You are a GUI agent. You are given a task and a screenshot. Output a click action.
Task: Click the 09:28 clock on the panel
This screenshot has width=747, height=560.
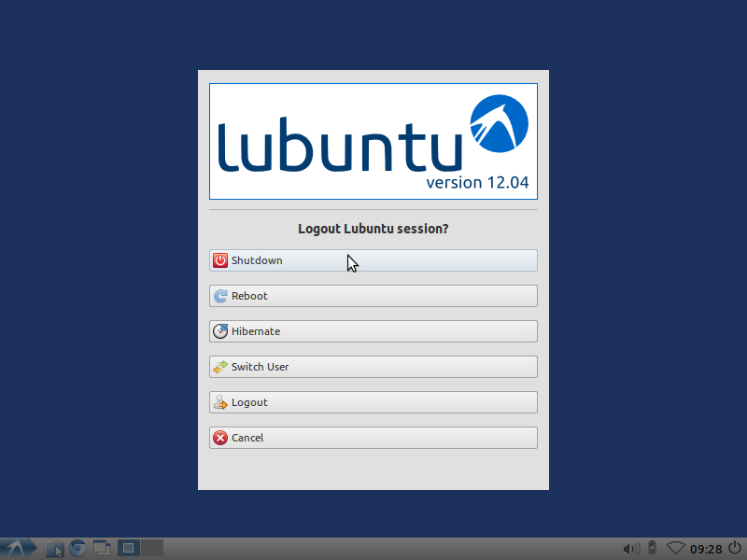point(706,550)
